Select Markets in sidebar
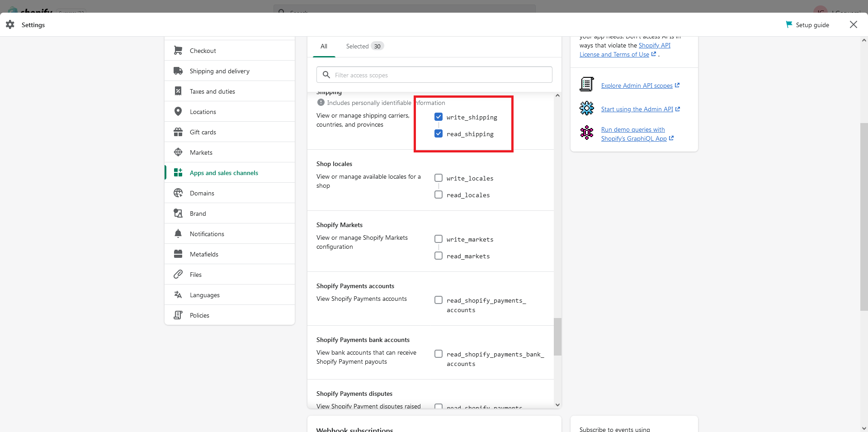The width and height of the screenshot is (868, 432). click(x=230, y=152)
